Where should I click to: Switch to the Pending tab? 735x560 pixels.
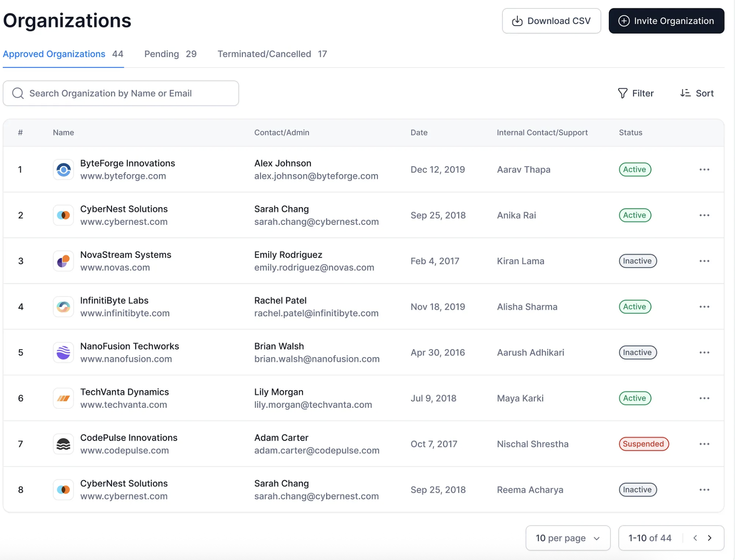[170, 54]
